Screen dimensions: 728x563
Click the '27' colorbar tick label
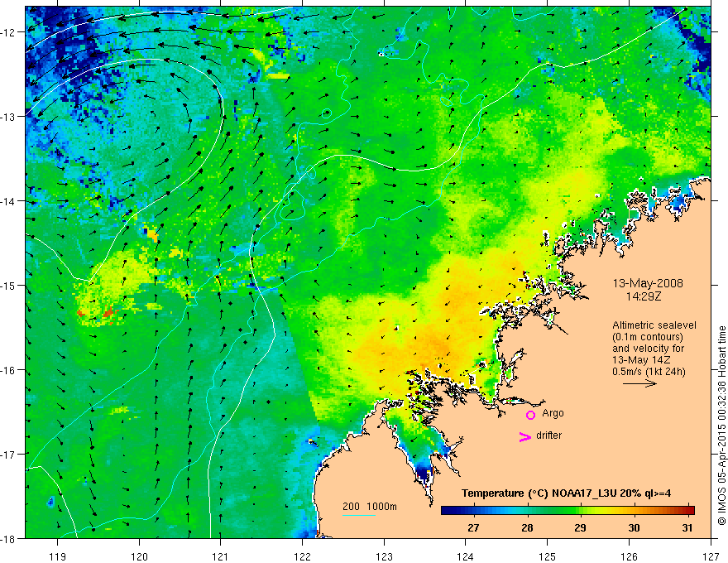pyautogui.click(x=473, y=527)
